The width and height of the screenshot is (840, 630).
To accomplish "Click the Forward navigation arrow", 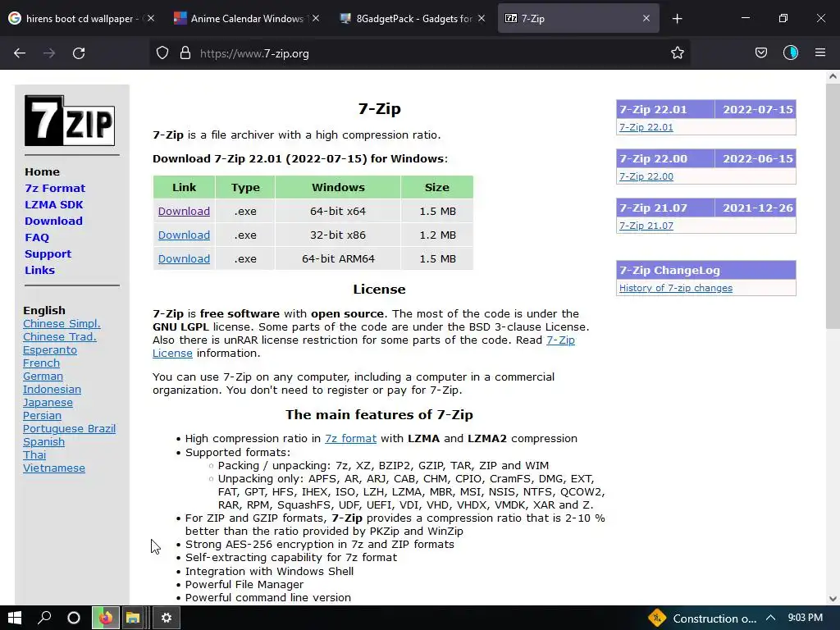I will tap(49, 53).
